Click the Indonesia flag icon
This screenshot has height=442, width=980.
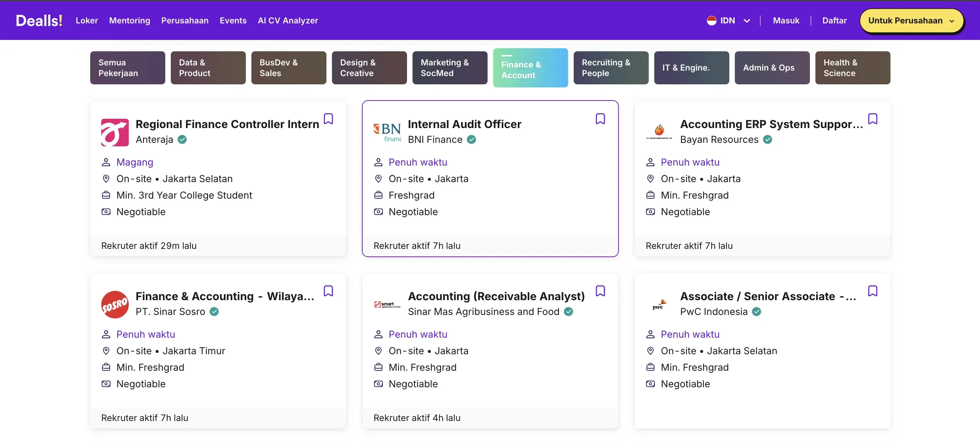click(x=711, y=21)
